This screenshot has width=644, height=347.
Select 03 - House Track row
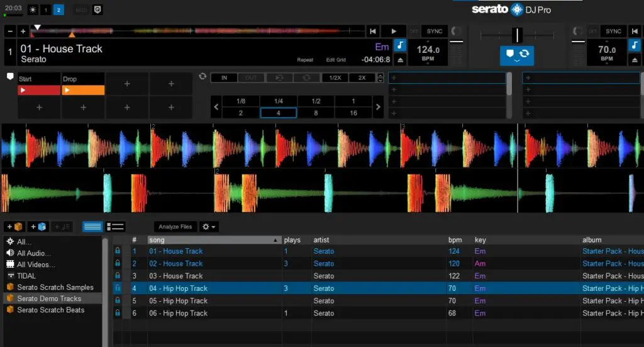378,276
